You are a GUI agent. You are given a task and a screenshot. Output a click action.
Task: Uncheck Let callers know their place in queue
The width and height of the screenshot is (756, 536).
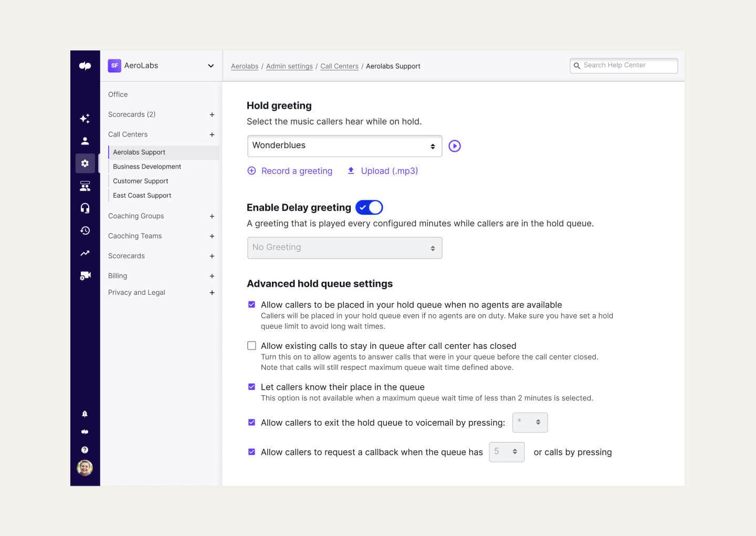click(x=251, y=387)
